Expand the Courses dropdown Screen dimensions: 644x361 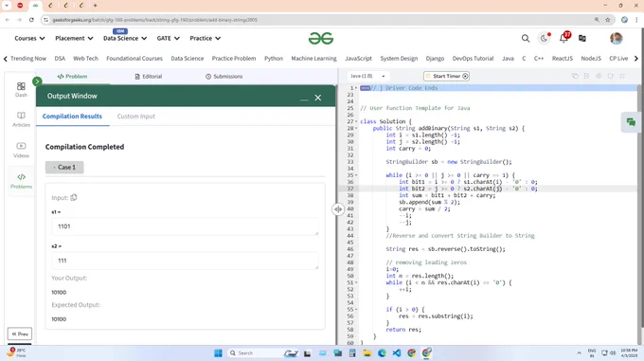tap(29, 38)
